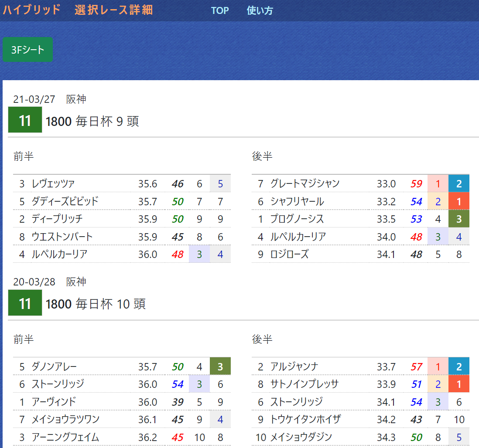Image resolution: width=479 pixels, height=448 pixels.
Task: Click the orange finish badge 1 for サトノインプレッサ
Action: coord(459,384)
